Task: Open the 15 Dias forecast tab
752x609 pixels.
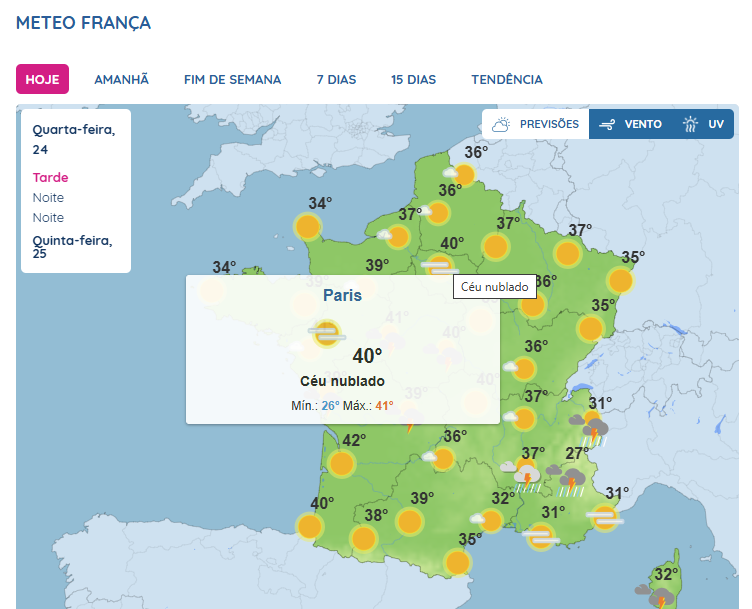Action: [x=413, y=79]
